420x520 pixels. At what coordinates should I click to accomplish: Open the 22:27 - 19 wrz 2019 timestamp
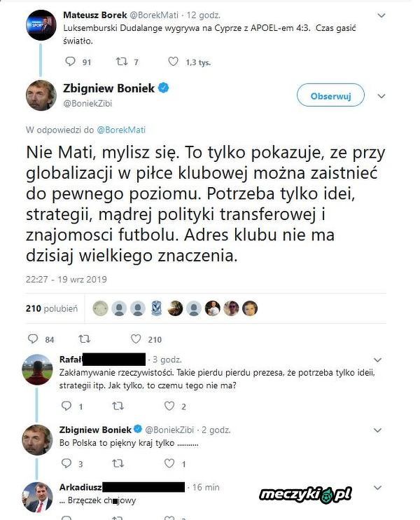point(67,280)
